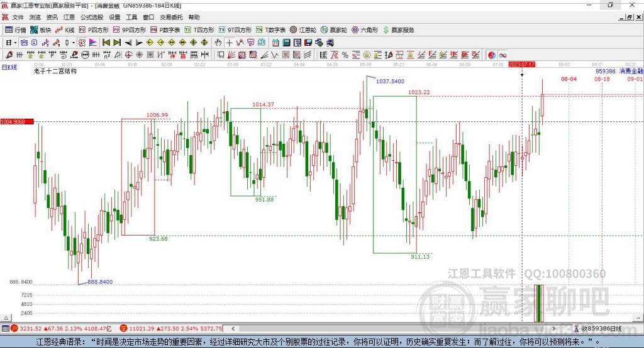Jump to the first bar icon
The image size is (644, 348).
click(x=106, y=43)
